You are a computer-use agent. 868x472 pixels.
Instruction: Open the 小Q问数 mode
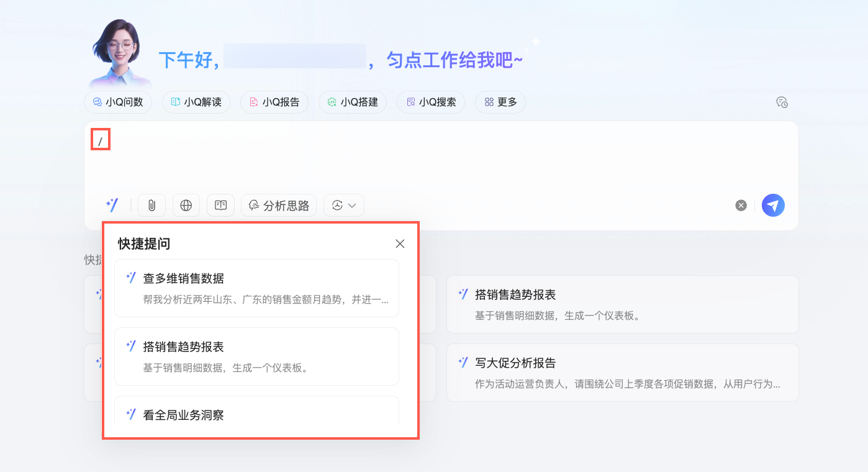coord(118,102)
